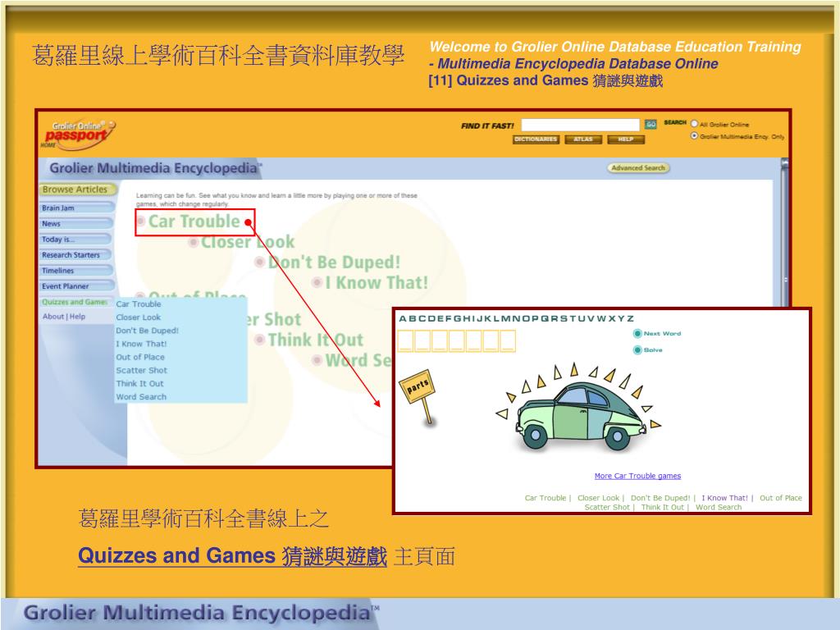Open Event Planner in the sidebar
Image resolution: width=840 pixels, height=630 pixels.
coord(76,286)
